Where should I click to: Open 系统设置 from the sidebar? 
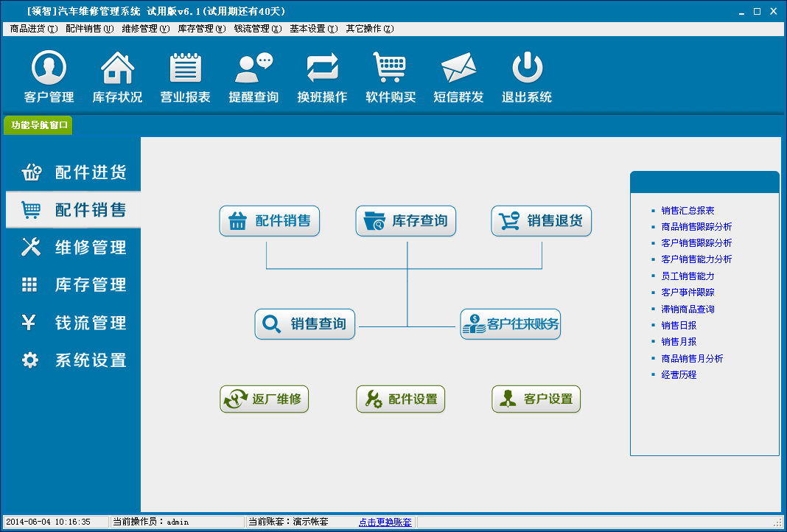point(74,360)
